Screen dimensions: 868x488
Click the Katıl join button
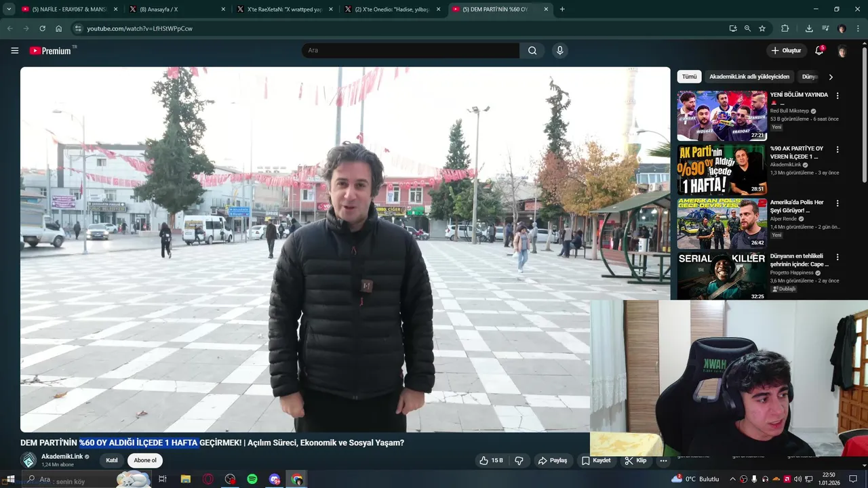point(112,460)
